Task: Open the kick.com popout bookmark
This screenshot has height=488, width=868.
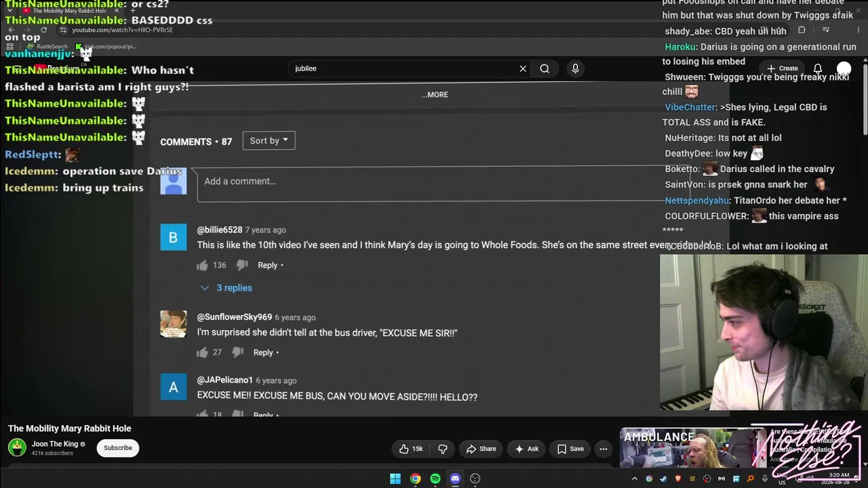Action: point(106,47)
